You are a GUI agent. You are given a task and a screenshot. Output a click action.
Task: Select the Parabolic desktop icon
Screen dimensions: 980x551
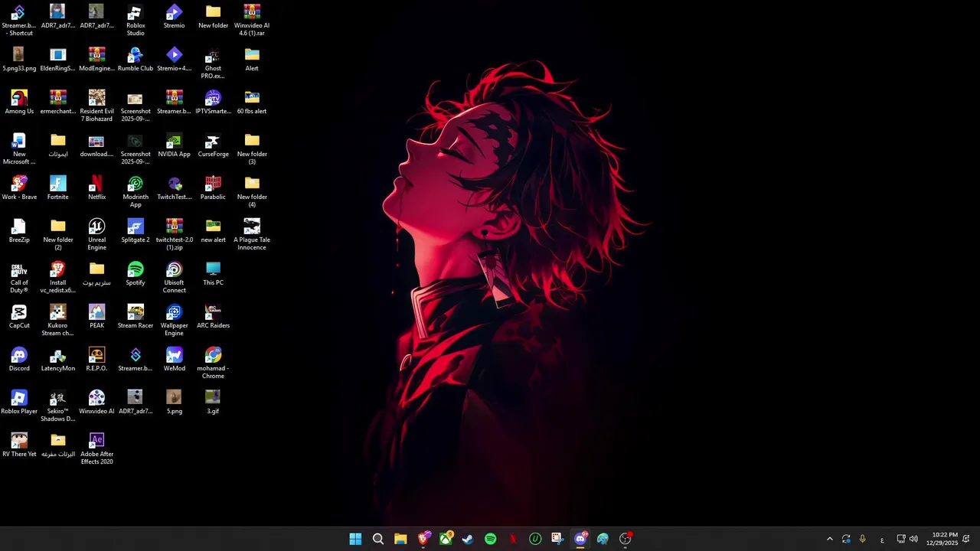point(213,188)
